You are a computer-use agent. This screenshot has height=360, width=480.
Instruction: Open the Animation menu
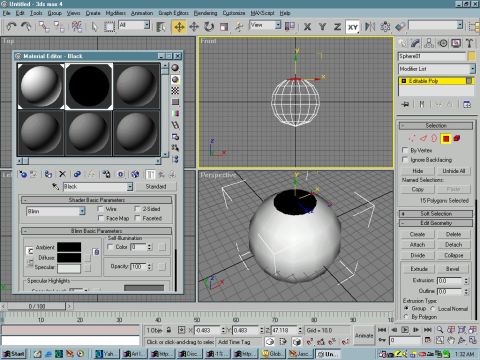[142, 13]
